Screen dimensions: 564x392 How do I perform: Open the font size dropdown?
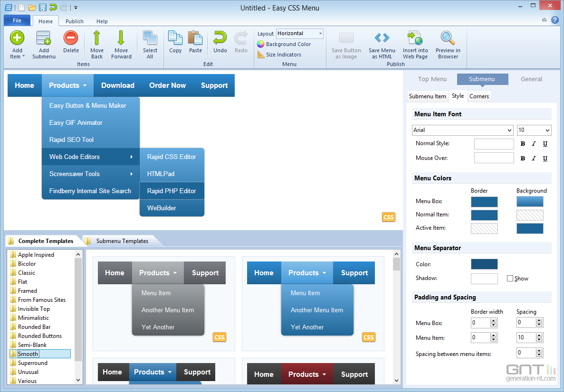[547, 130]
